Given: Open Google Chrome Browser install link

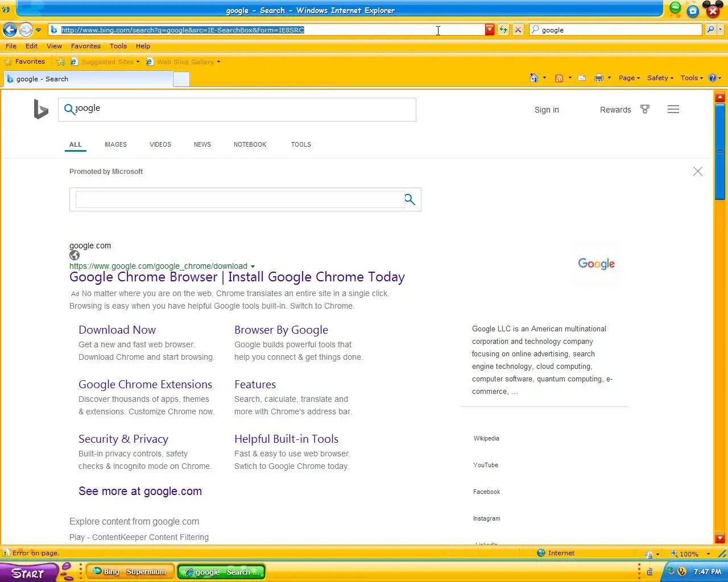Looking at the screenshot, I should tap(237, 277).
